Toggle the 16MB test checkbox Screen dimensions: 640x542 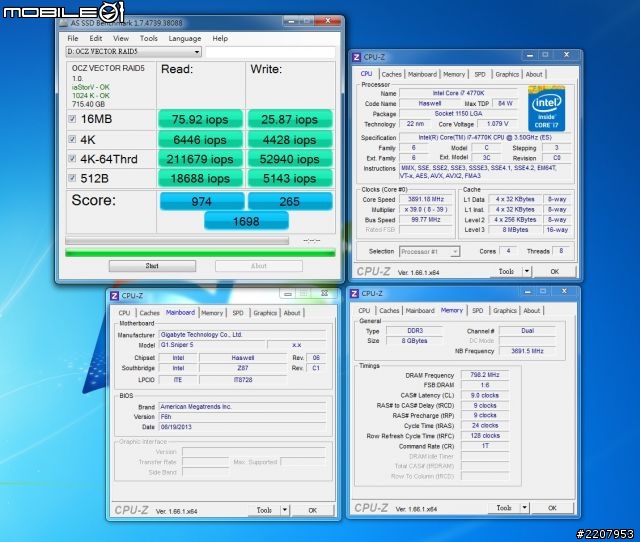(x=72, y=119)
